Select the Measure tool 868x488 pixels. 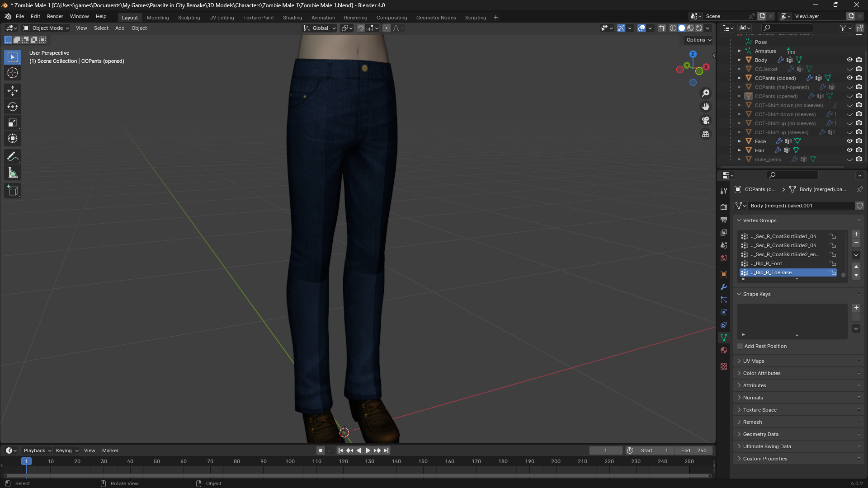click(x=13, y=173)
